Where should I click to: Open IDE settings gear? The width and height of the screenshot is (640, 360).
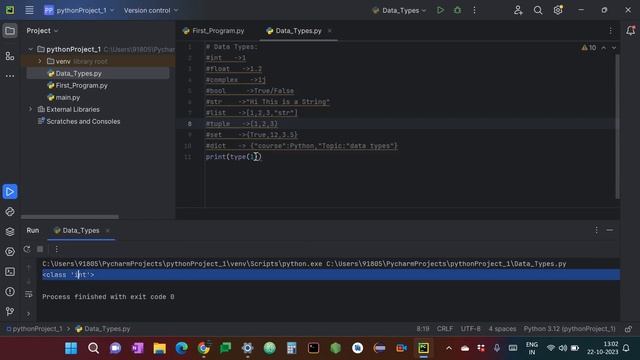[x=558, y=10]
